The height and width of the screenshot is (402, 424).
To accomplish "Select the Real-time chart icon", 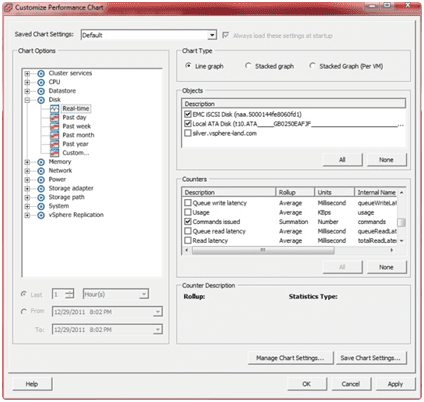I will click(x=54, y=109).
